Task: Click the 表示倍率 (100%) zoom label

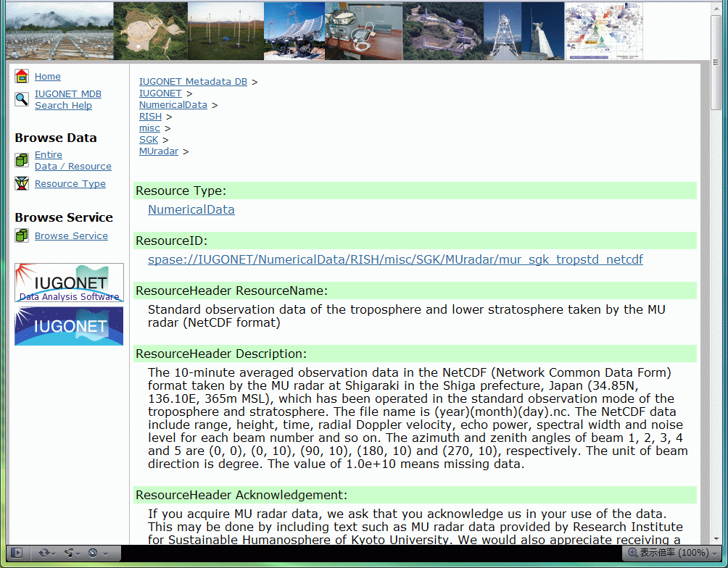Action: click(674, 553)
